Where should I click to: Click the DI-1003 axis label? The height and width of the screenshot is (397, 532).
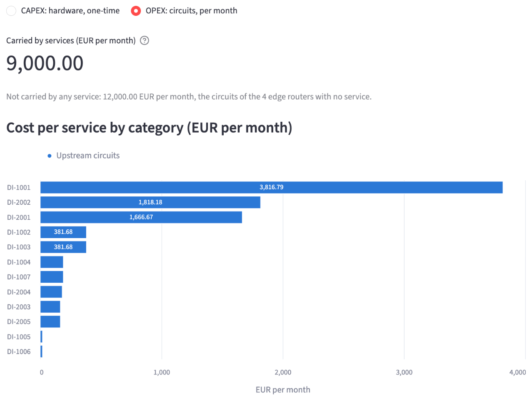pyautogui.click(x=18, y=247)
